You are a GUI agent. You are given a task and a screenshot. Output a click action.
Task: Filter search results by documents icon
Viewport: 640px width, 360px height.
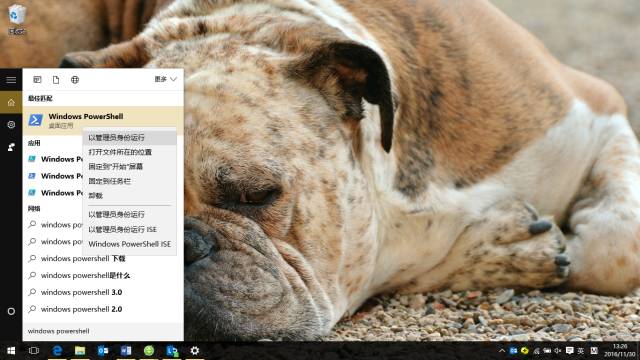(x=56, y=80)
